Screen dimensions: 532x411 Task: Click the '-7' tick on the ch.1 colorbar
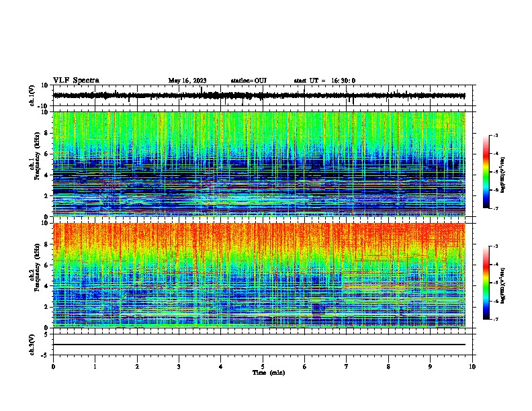click(496, 208)
